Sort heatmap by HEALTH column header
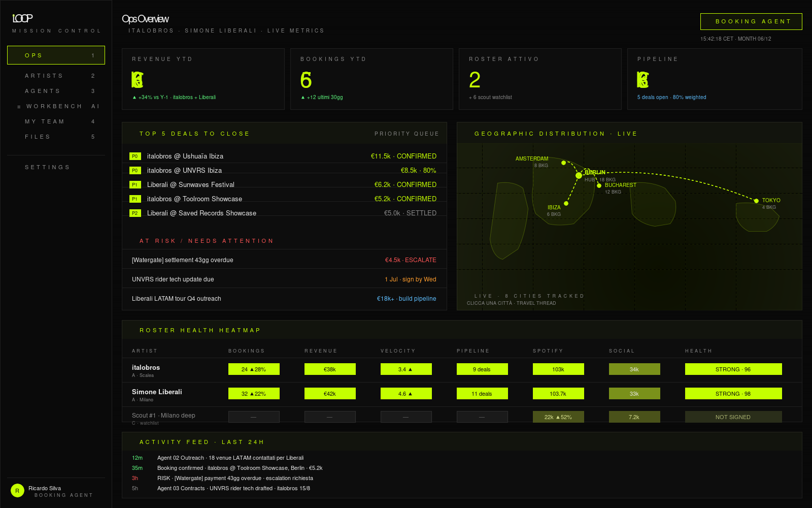812x508 pixels. point(698,351)
